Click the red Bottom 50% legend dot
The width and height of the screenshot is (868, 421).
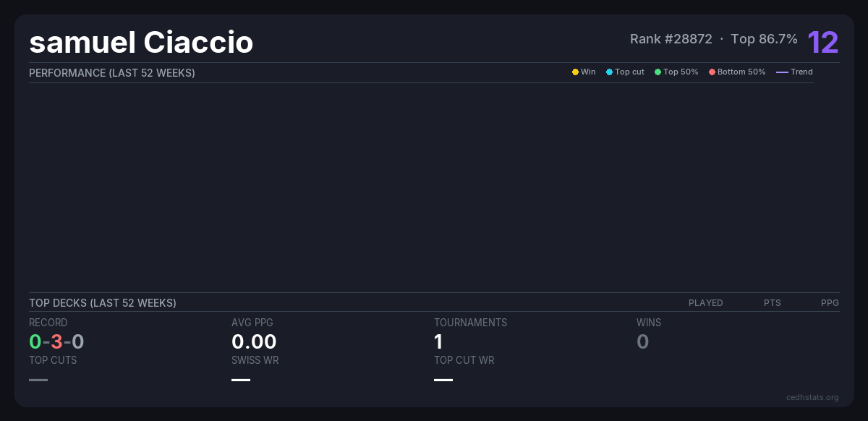point(712,72)
